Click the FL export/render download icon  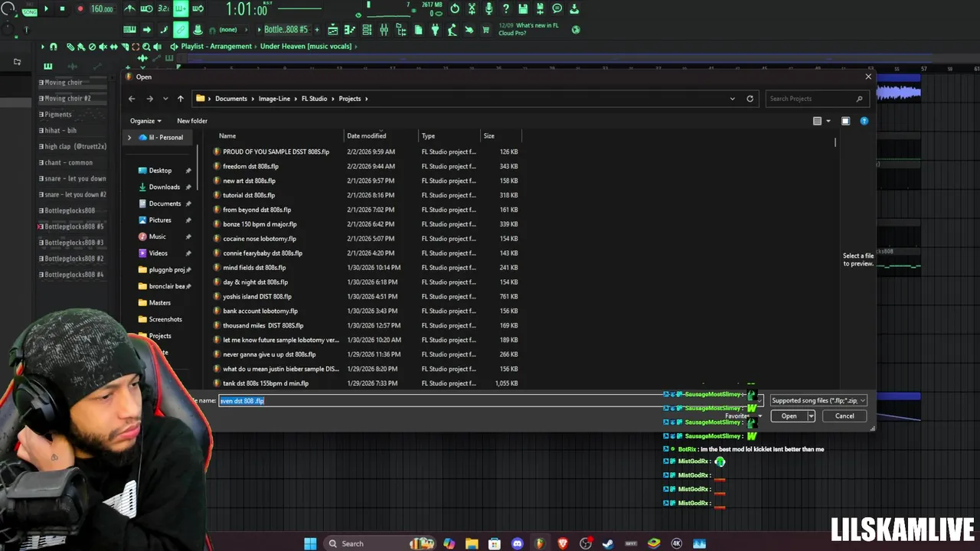pos(574,9)
